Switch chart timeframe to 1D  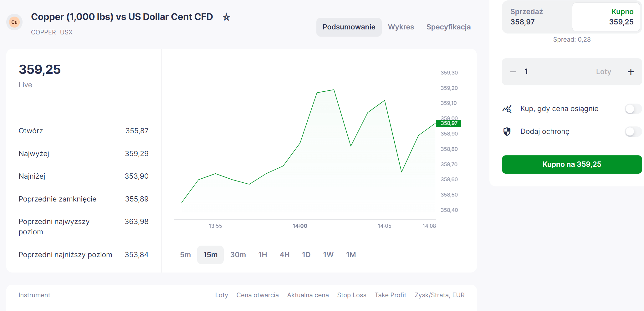(306, 255)
